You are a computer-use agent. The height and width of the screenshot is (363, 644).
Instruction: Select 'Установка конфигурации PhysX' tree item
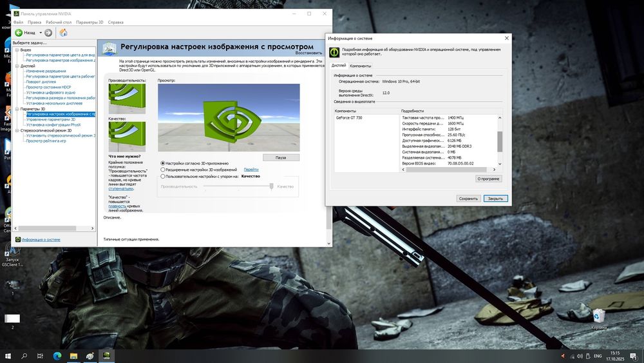[x=53, y=124]
